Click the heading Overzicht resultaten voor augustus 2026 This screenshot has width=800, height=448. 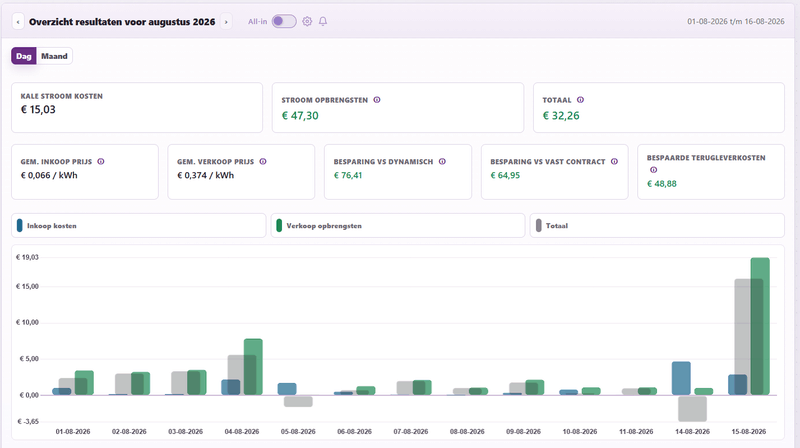click(x=122, y=22)
